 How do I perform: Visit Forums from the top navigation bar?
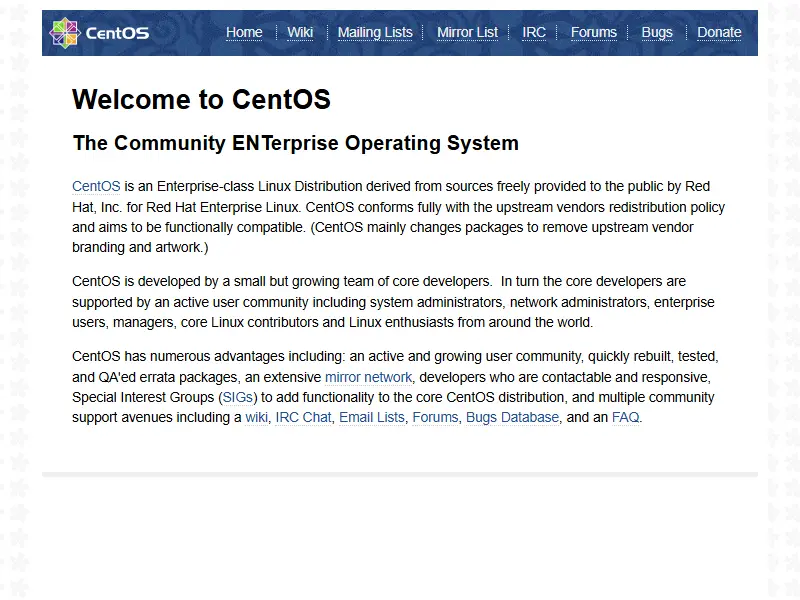[x=593, y=33]
